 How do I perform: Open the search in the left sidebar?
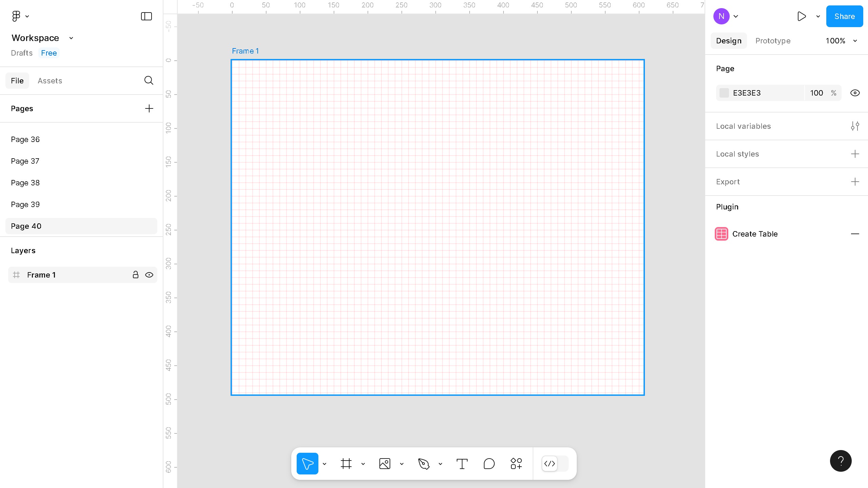149,80
